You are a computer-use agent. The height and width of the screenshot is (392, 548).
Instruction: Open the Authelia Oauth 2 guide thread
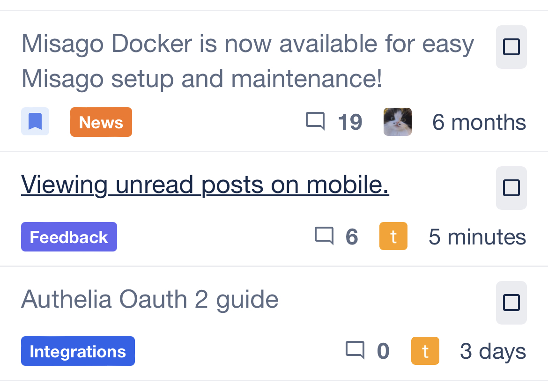(150, 299)
